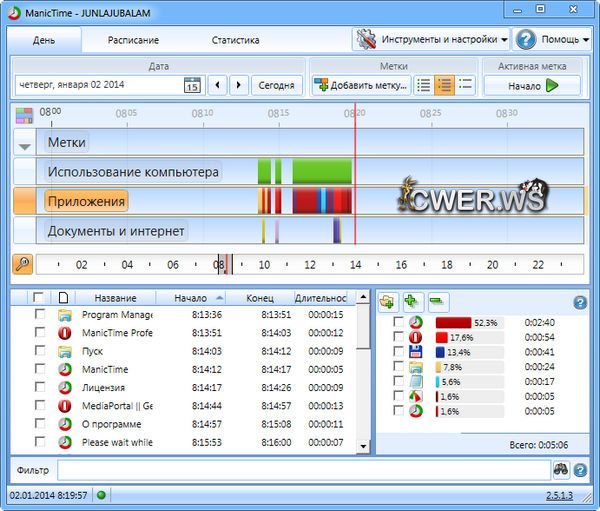Viewport: 600px width, 511px height.
Task: Open the help icon next to the filter
Action: [x=580, y=470]
